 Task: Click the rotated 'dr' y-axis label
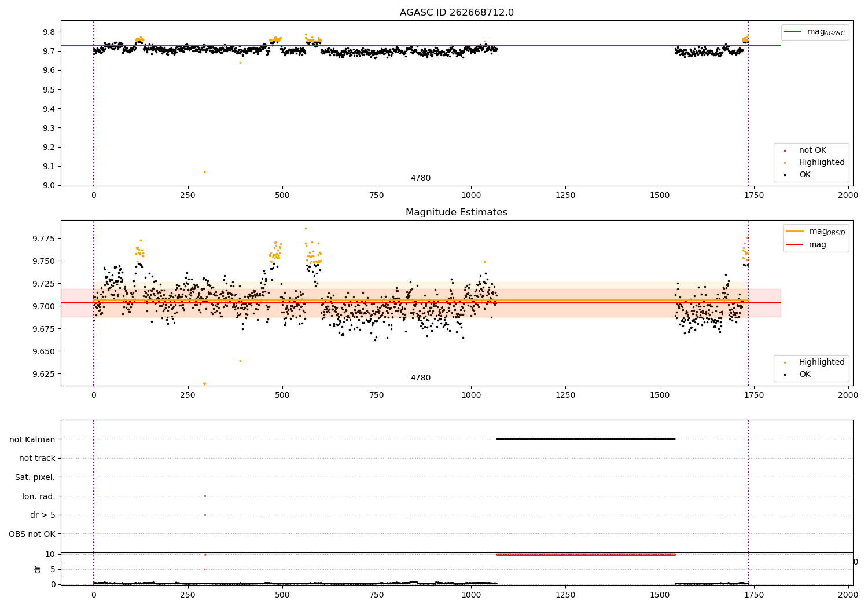click(38, 570)
